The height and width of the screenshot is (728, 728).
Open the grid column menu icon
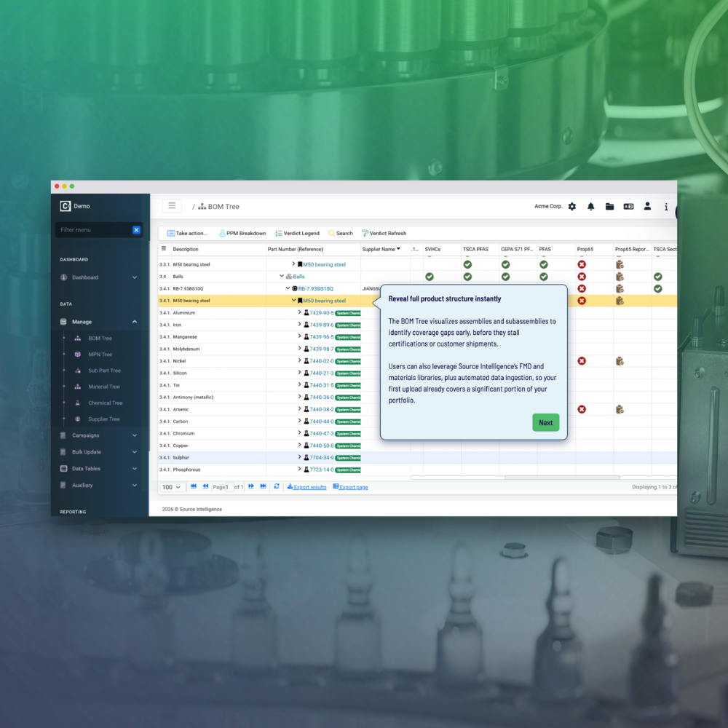pyautogui.click(x=164, y=249)
